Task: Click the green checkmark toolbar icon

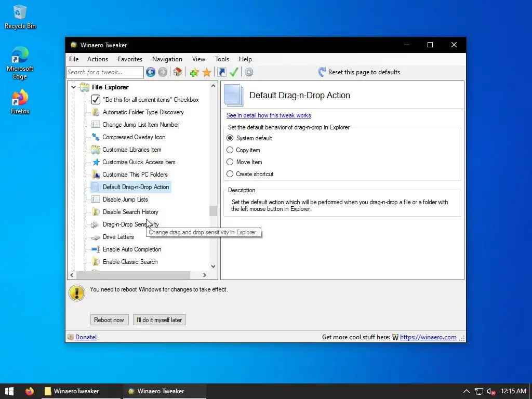Action: (x=234, y=72)
